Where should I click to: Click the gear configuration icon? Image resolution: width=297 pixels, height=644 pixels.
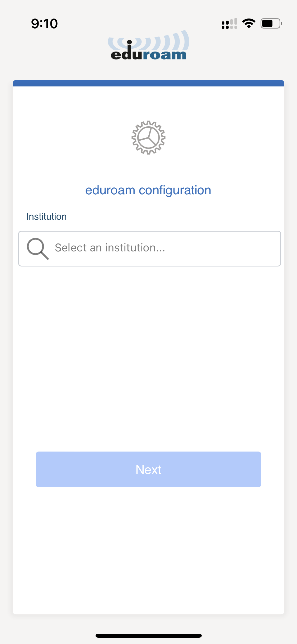tap(148, 137)
